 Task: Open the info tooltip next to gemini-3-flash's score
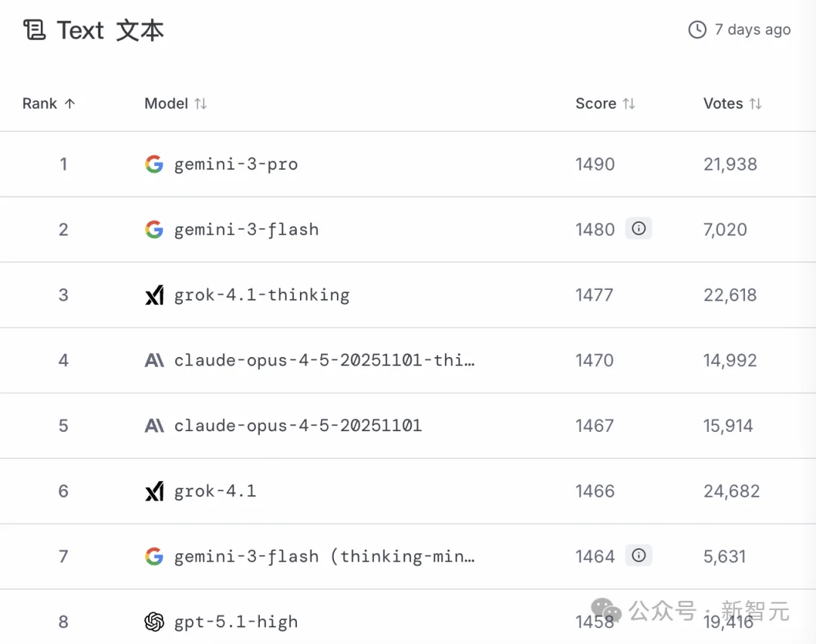click(x=638, y=228)
